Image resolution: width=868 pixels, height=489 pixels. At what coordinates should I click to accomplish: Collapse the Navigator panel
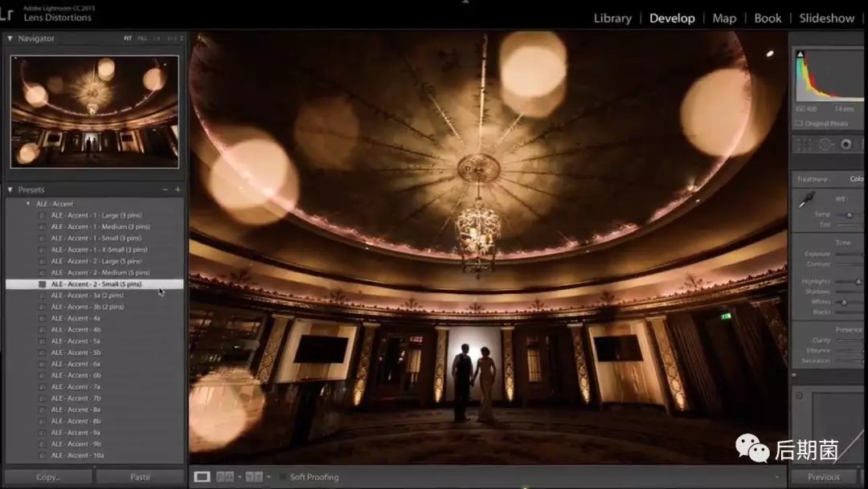click(10, 38)
